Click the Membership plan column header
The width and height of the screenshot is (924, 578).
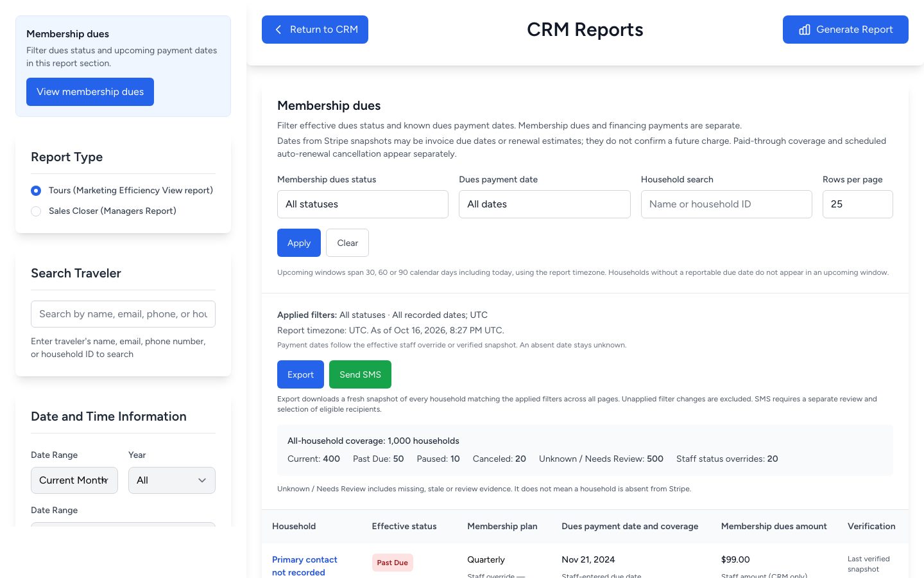(x=502, y=526)
